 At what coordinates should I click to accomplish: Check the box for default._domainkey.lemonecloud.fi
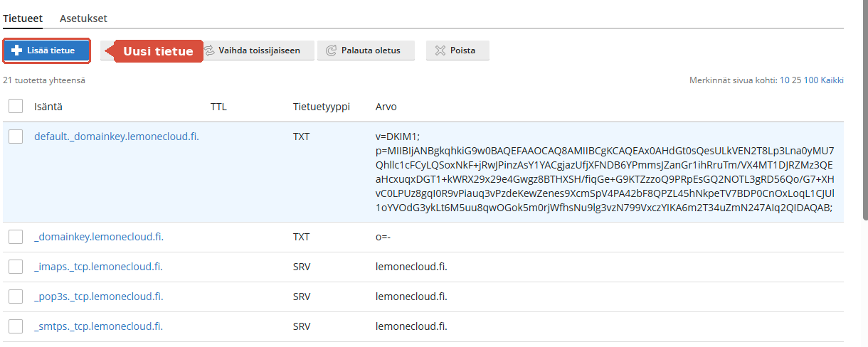[16, 137]
